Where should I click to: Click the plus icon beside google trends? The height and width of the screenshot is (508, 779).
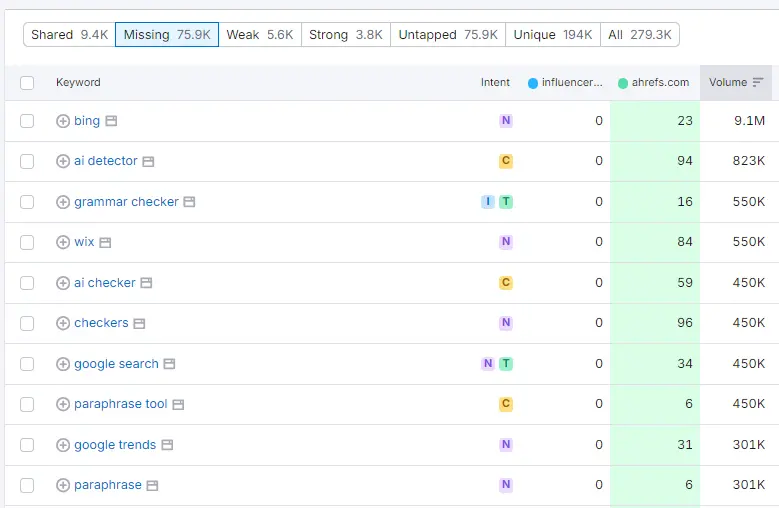63,445
